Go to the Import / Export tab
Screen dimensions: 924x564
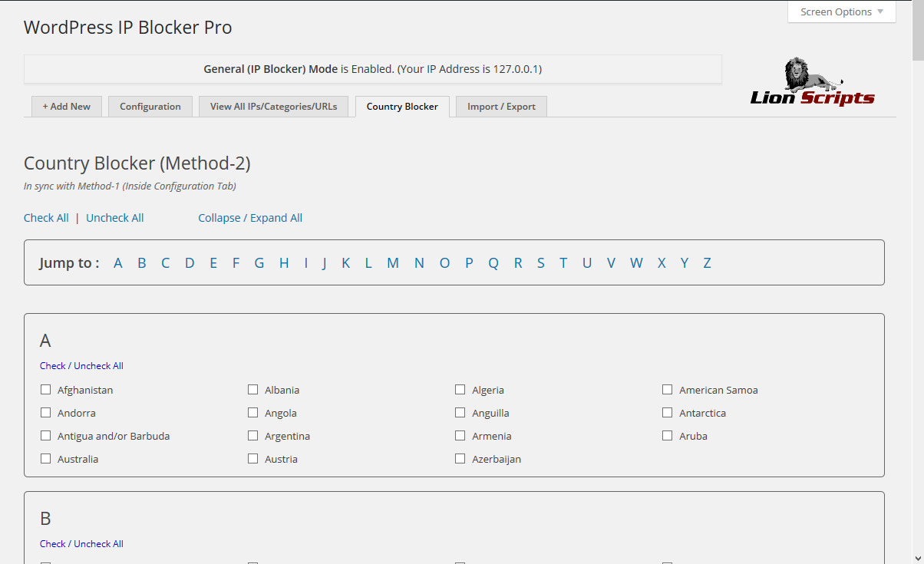(501, 107)
